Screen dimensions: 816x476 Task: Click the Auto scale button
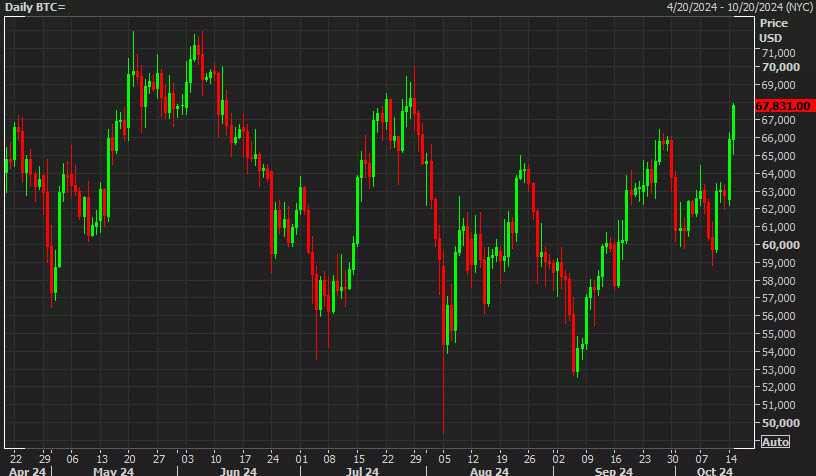point(775,442)
